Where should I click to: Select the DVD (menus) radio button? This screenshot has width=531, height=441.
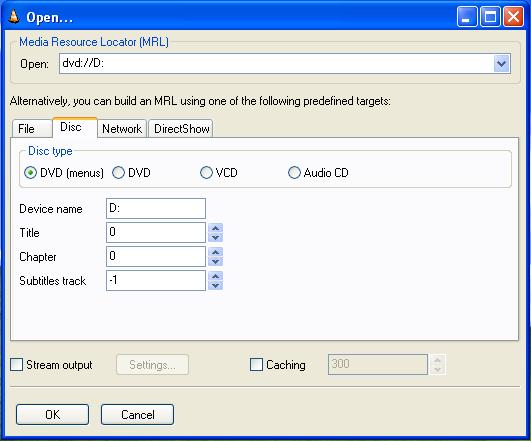click(x=30, y=173)
